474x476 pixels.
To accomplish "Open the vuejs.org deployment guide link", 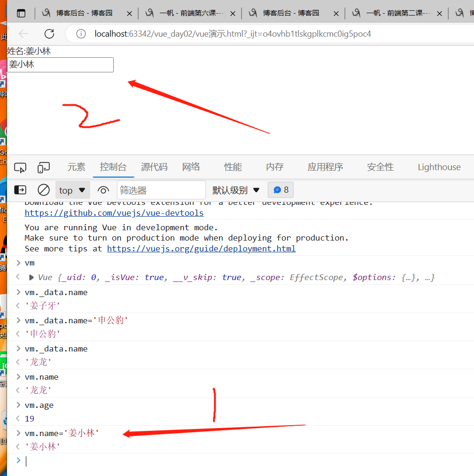I will (201, 249).
